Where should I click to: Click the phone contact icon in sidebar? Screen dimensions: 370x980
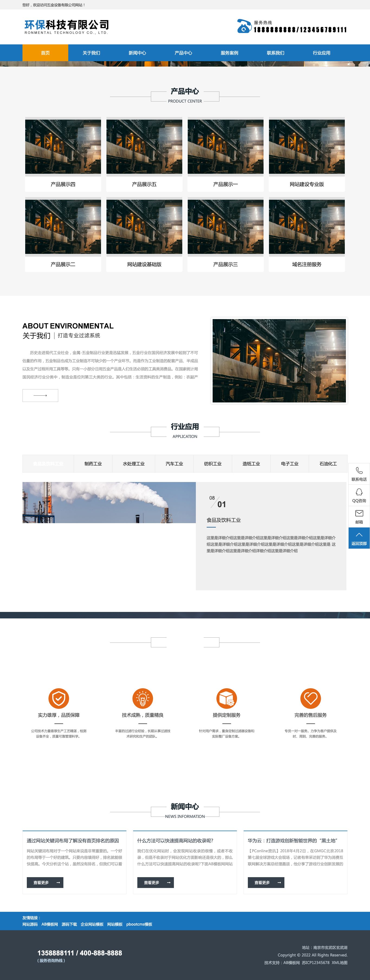click(359, 471)
